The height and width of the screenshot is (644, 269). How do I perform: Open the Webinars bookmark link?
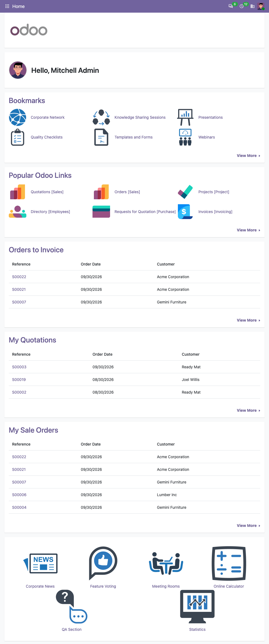[x=207, y=137]
